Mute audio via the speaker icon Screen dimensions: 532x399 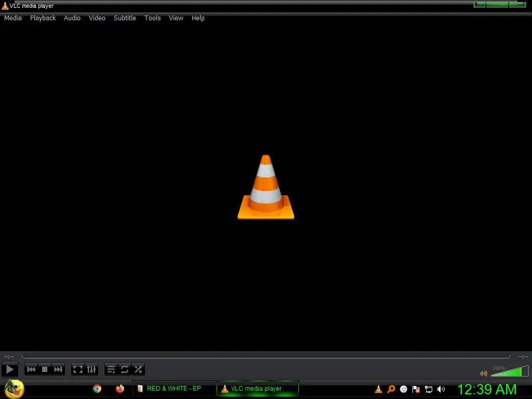click(484, 373)
